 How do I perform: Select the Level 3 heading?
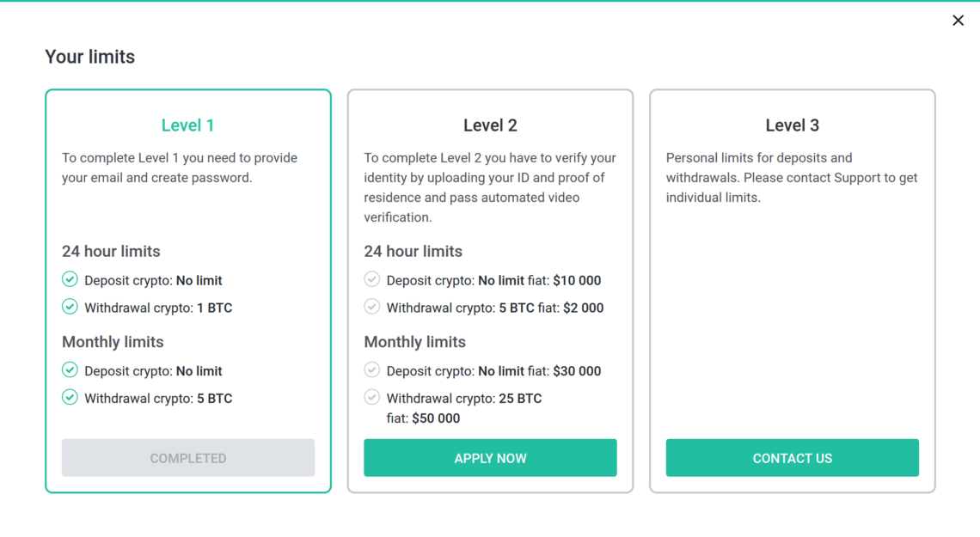pos(792,125)
